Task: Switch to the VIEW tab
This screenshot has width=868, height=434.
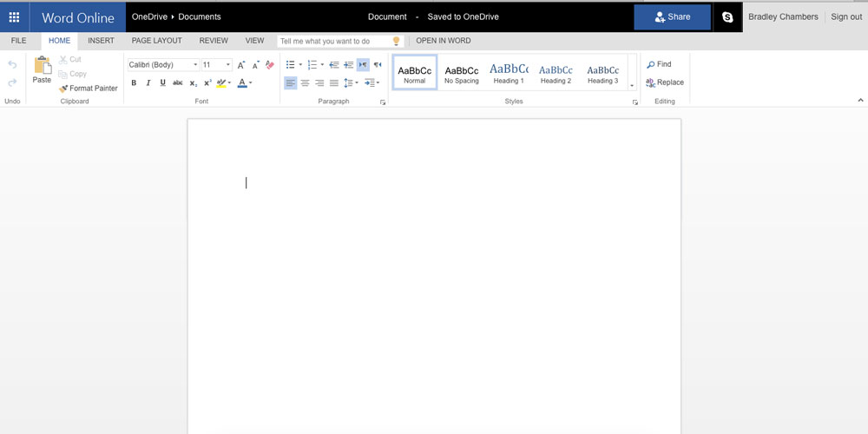Action: 254,41
